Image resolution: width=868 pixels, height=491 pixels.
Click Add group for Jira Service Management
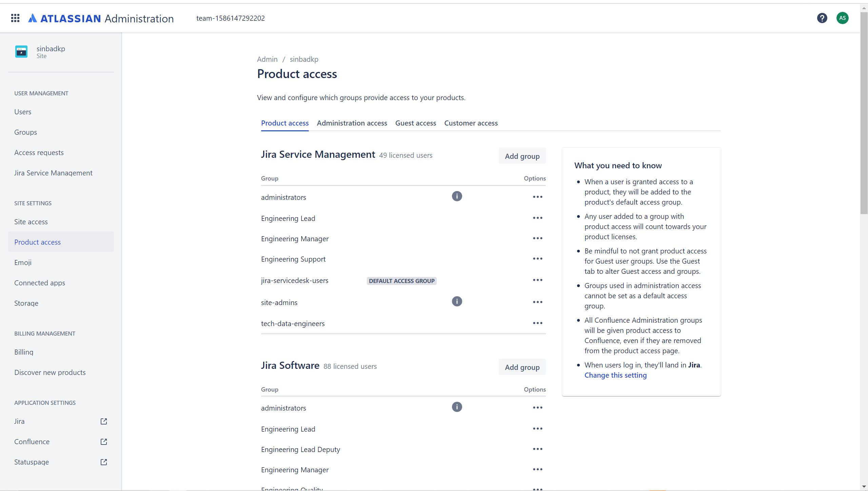(x=522, y=156)
